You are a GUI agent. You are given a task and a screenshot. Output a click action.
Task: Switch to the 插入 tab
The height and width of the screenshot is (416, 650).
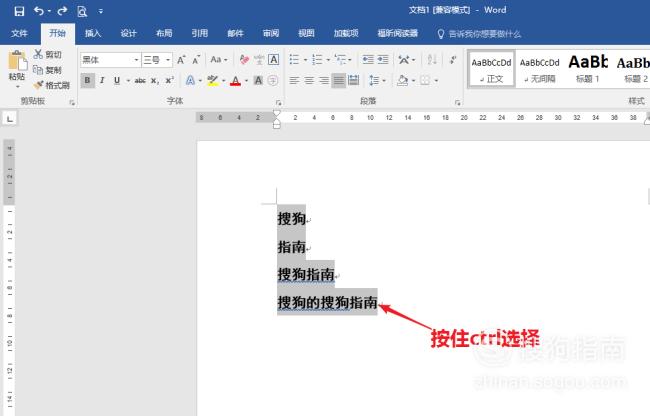[x=93, y=34]
